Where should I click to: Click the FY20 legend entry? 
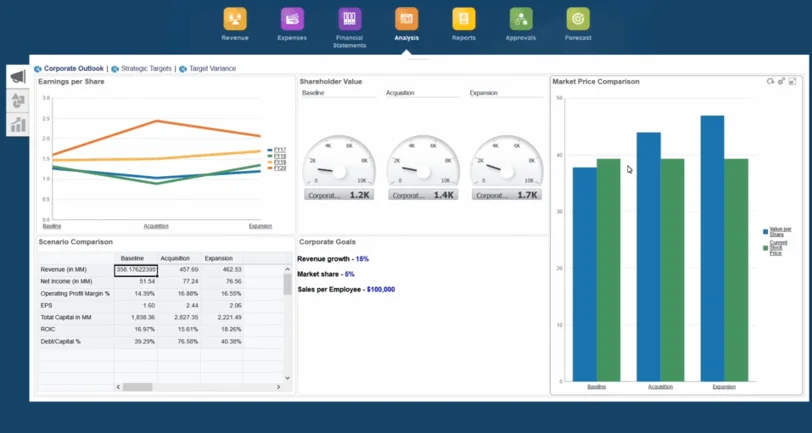click(280, 168)
